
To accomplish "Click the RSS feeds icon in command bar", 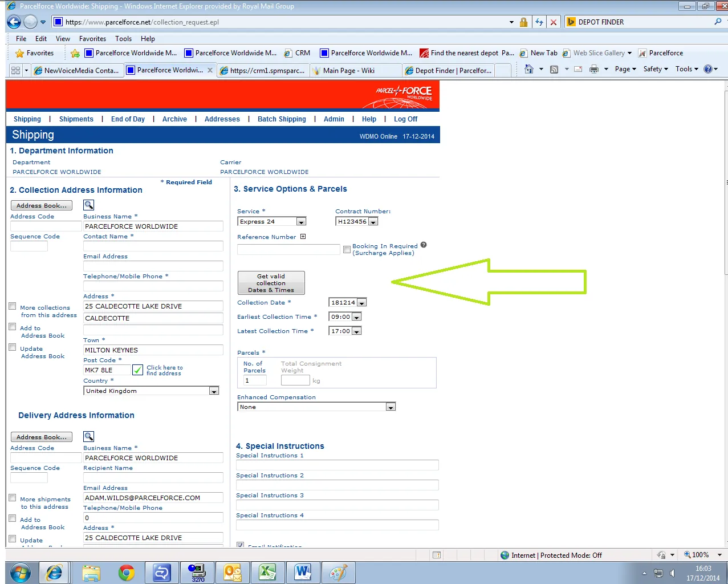I will point(554,69).
